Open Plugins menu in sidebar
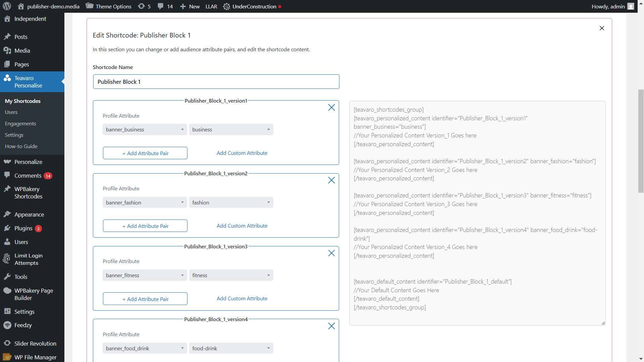The image size is (644, 362). (23, 228)
